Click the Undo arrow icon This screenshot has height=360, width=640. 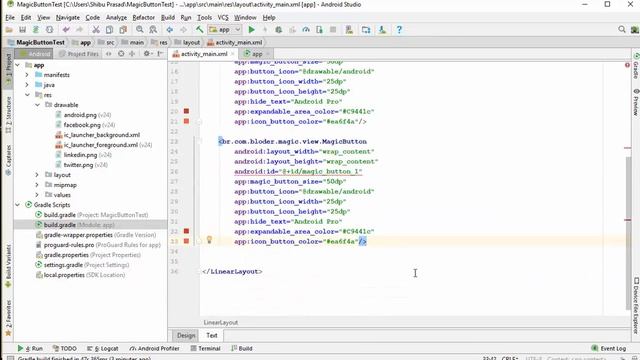click(x=66, y=30)
